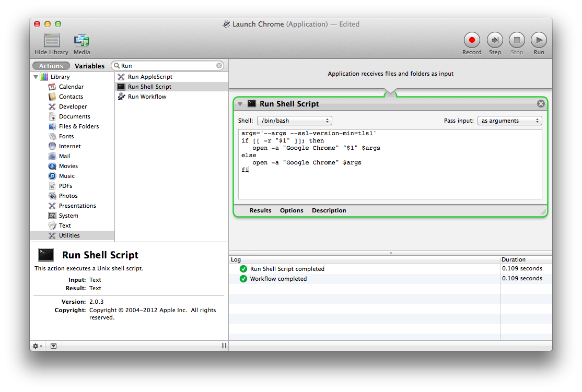Start recording with the Record button
The image size is (582, 392).
pyautogui.click(x=472, y=40)
